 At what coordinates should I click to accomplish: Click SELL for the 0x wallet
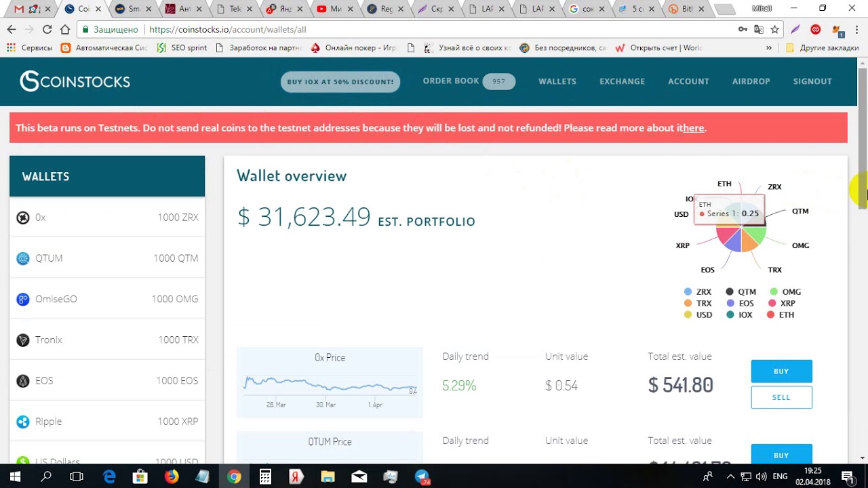click(781, 397)
